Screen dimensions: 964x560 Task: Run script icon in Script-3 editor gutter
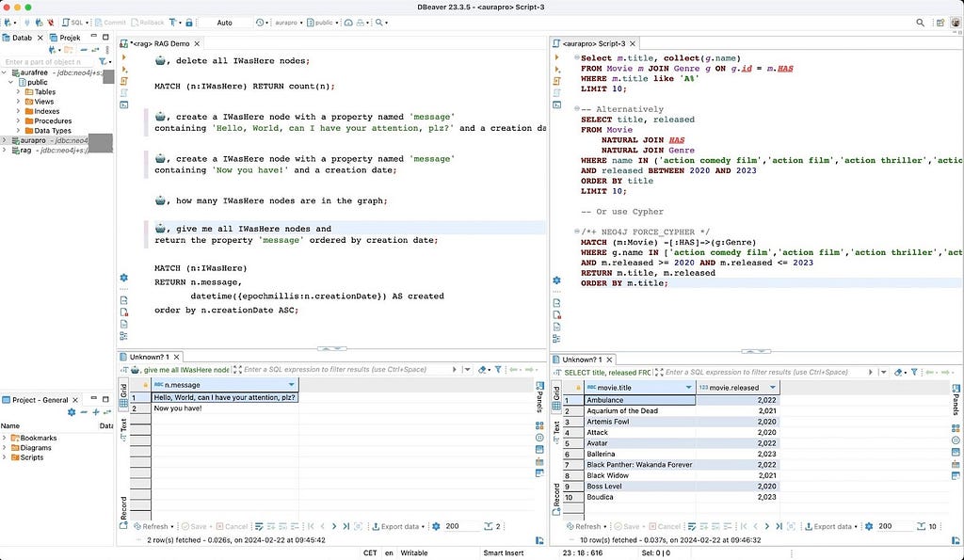557,81
